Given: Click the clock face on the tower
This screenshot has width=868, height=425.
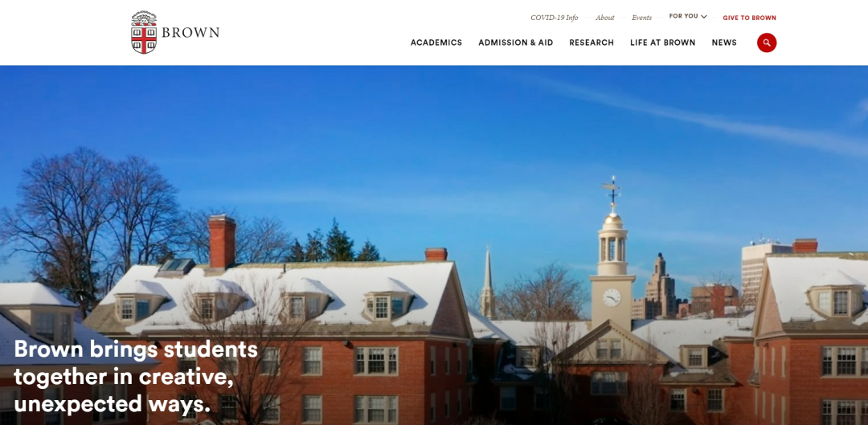Looking at the screenshot, I should [612, 297].
